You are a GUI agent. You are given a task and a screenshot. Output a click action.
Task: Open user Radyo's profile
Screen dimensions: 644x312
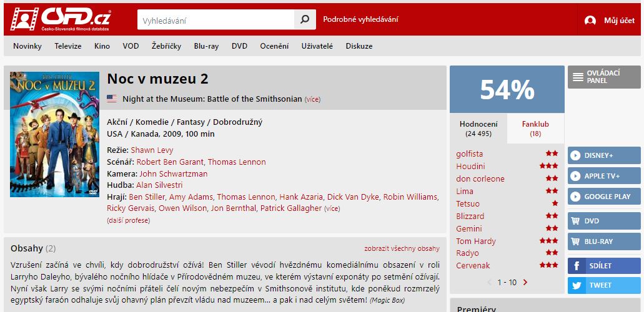click(467, 253)
